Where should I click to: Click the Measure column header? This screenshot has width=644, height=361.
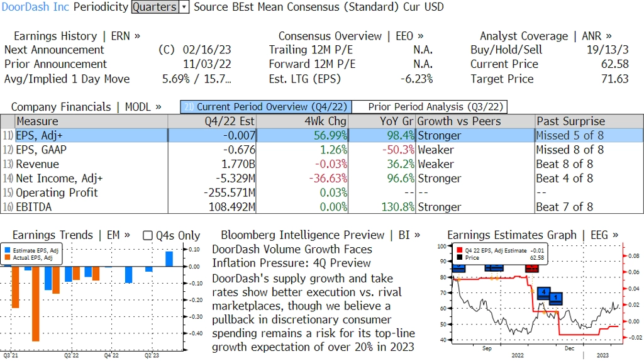91,121
